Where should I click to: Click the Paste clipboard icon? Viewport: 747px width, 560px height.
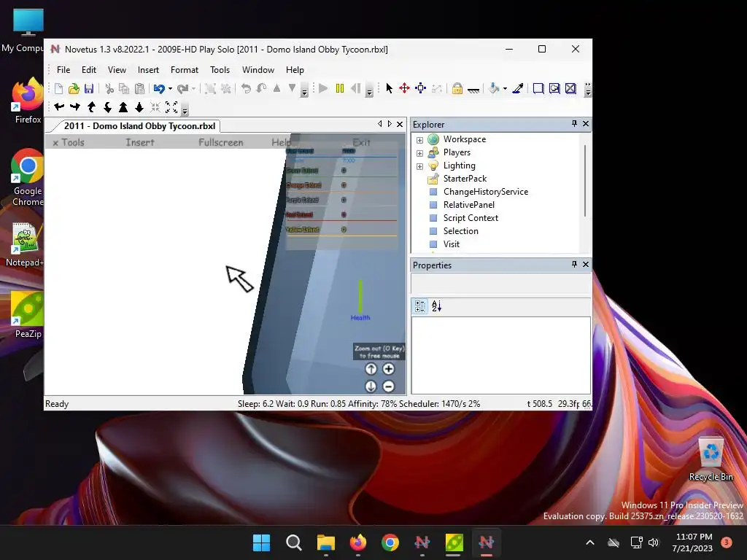coord(139,88)
